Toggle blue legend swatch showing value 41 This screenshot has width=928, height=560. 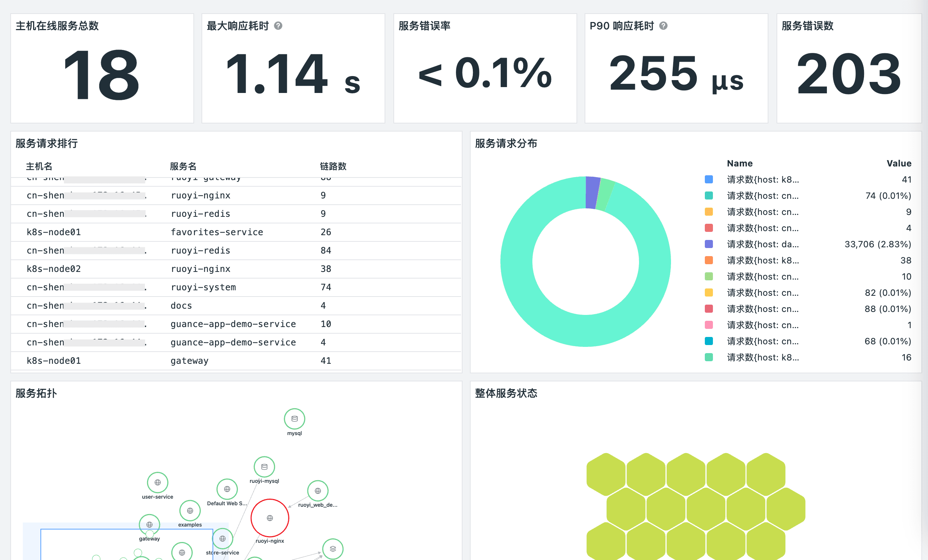coord(709,180)
